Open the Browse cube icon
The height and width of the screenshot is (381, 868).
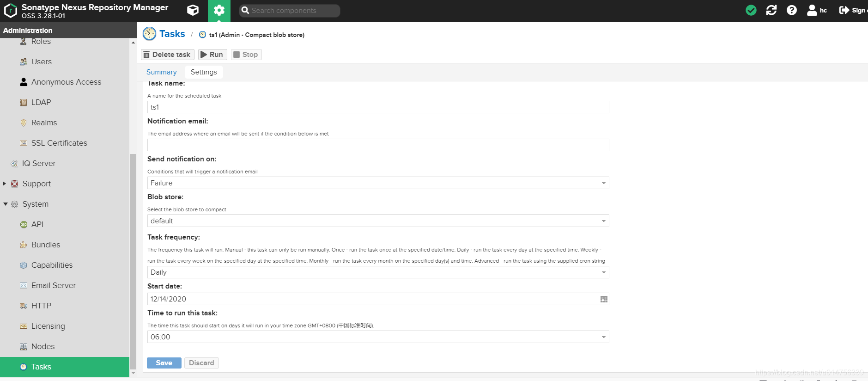click(x=193, y=10)
